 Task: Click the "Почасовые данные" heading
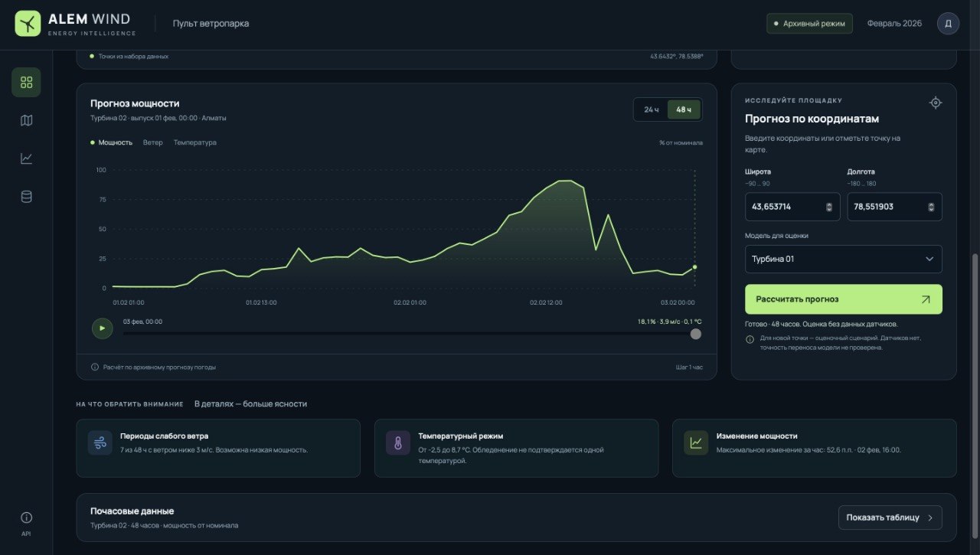click(x=132, y=511)
